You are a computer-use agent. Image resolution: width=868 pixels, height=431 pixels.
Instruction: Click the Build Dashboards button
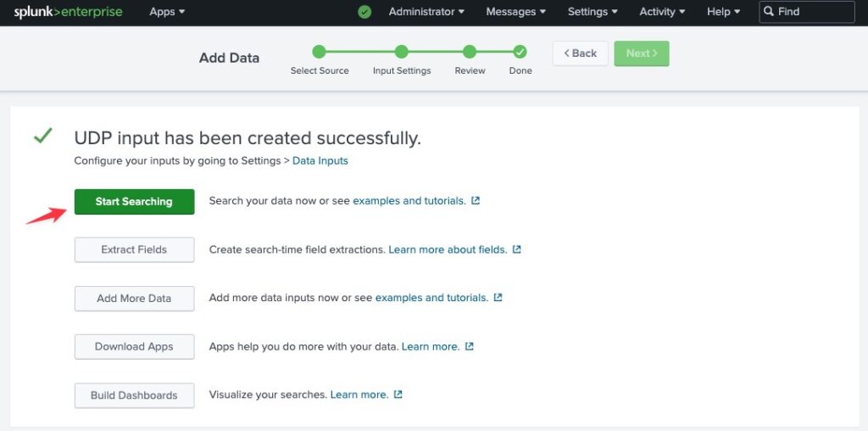point(135,395)
